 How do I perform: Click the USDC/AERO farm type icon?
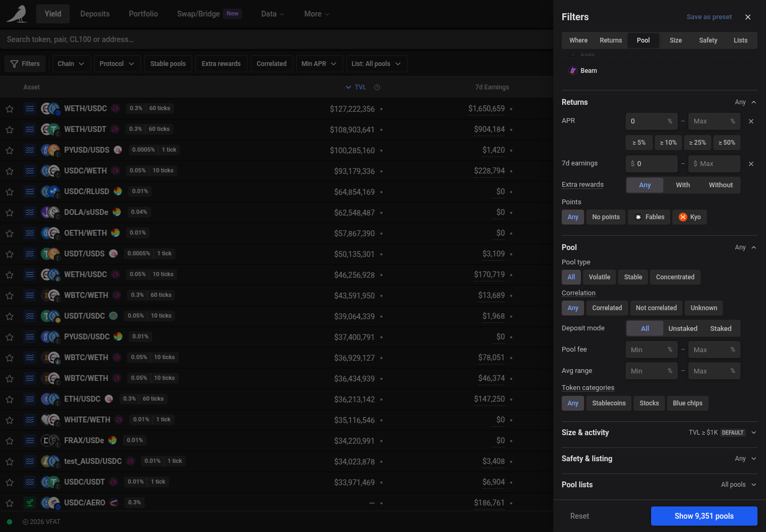(x=30, y=503)
